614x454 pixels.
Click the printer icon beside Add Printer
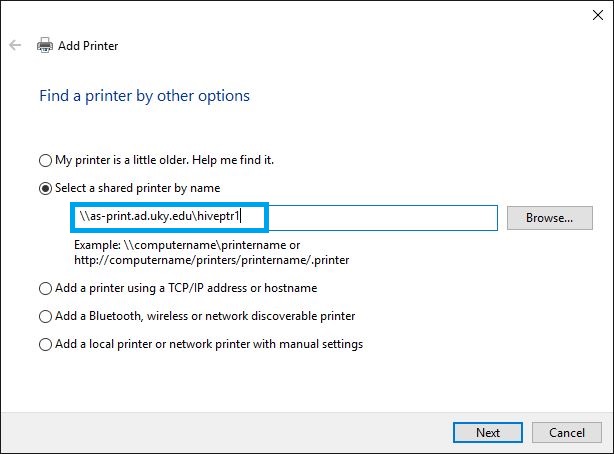(45, 45)
